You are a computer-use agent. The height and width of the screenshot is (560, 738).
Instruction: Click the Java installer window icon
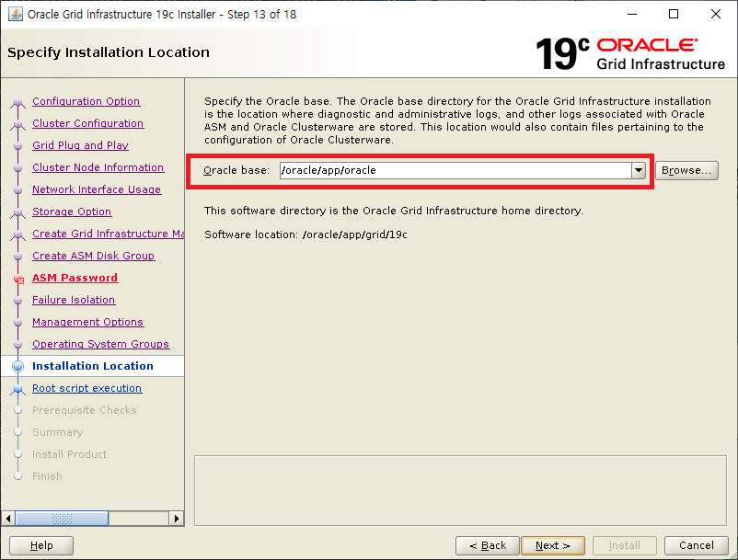[15, 14]
